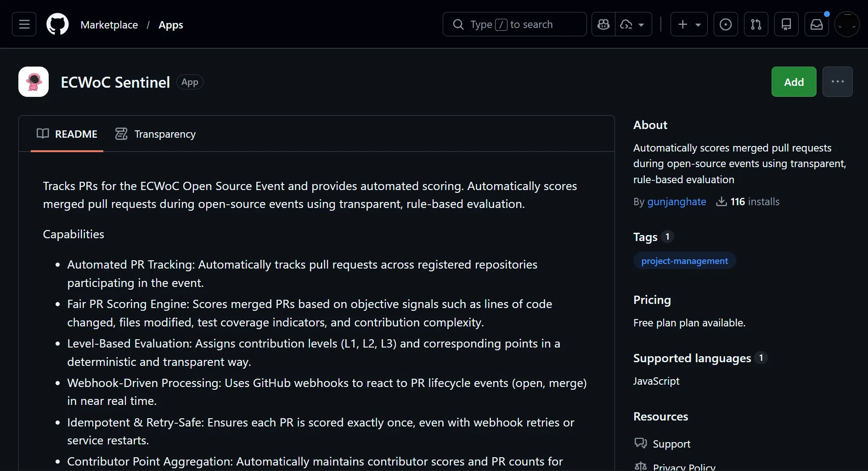
Task: Navigate to Marketplace breadcrumb
Action: pyautogui.click(x=109, y=25)
